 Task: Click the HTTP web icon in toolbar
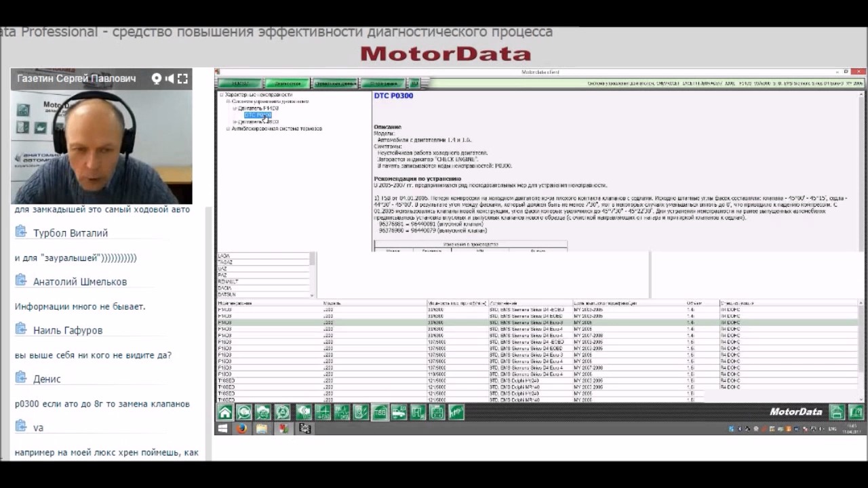click(x=456, y=411)
